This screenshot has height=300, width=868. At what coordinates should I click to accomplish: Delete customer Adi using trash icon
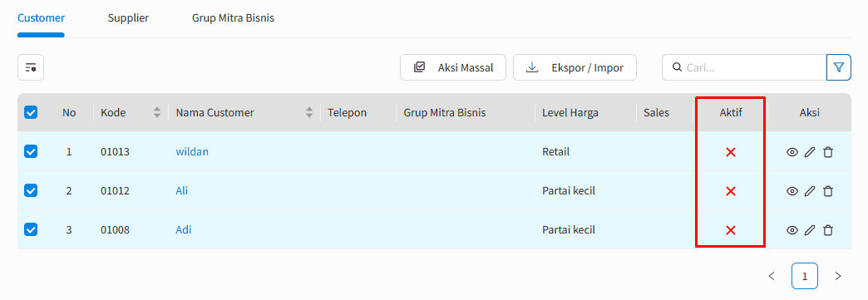click(x=828, y=229)
